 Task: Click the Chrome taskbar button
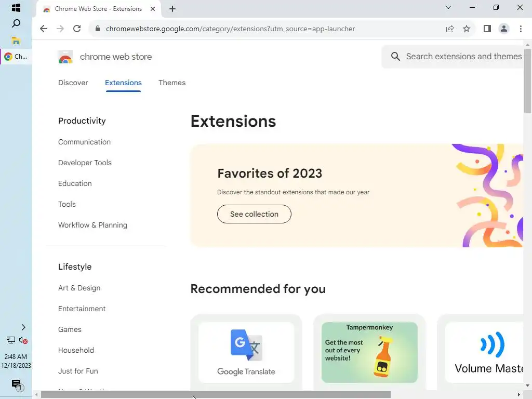16,56
